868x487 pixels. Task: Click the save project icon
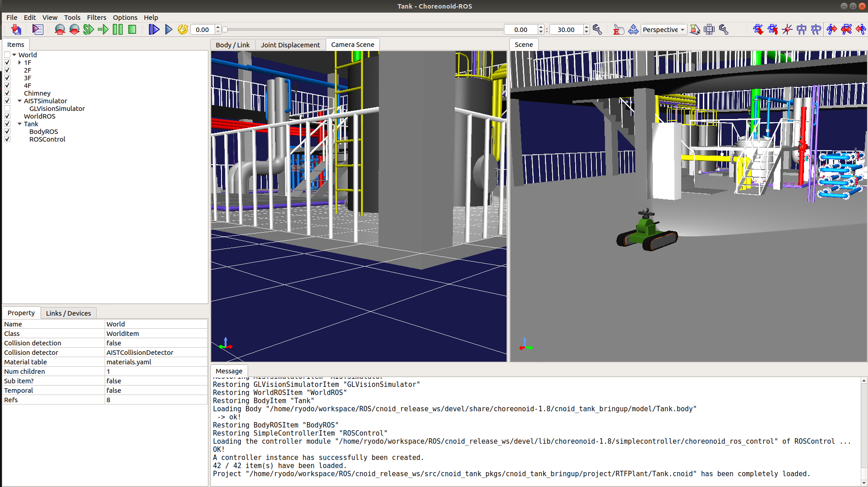[x=16, y=30]
